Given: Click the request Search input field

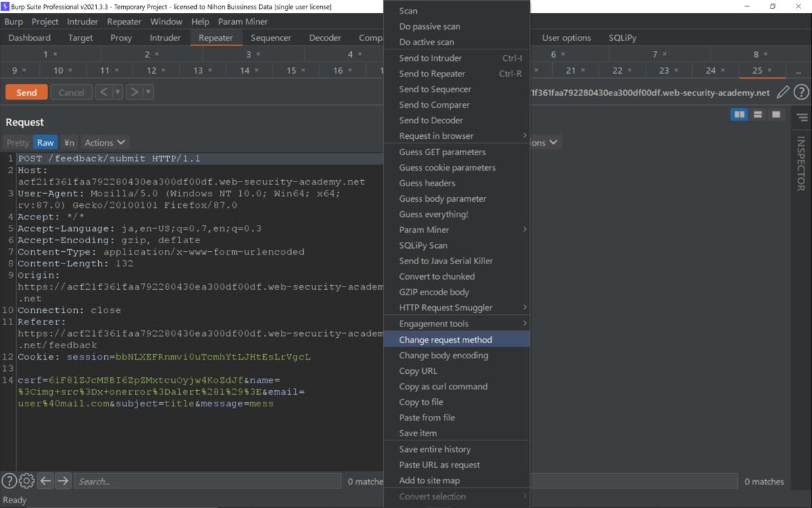Looking at the screenshot, I should tap(208, 481).
